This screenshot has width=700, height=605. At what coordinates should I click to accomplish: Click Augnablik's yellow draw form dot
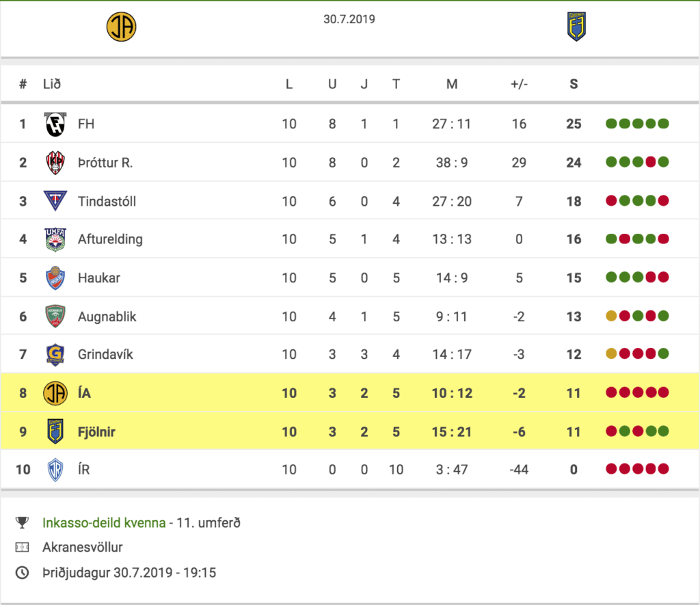(x=611, y=316)
